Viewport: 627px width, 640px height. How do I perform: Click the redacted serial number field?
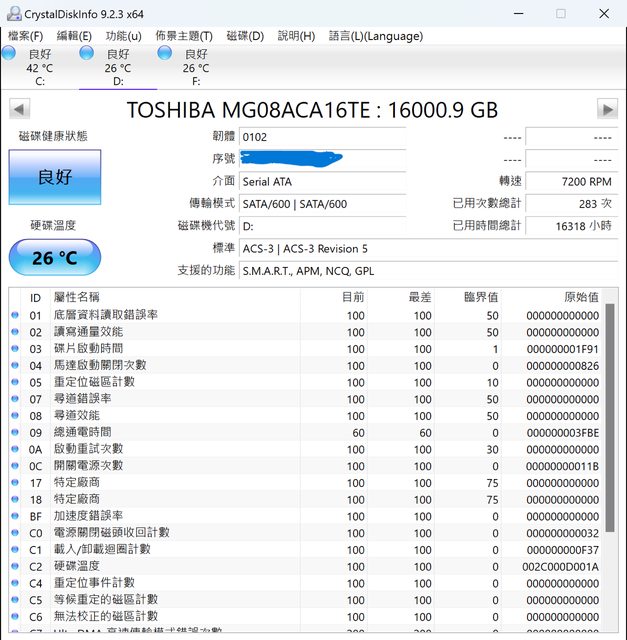322,159
